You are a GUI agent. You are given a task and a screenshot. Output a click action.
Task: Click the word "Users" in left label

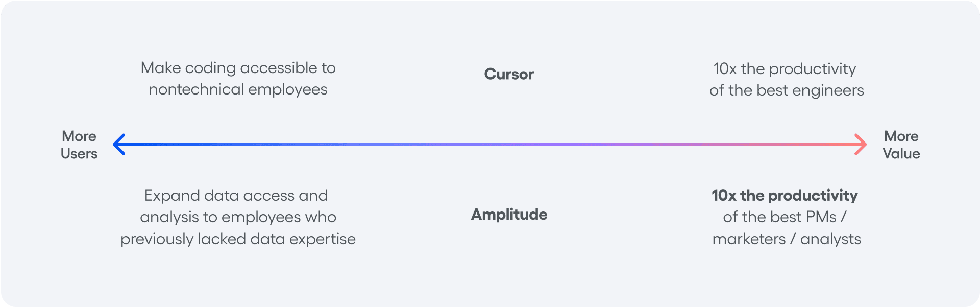coord(79,154)
